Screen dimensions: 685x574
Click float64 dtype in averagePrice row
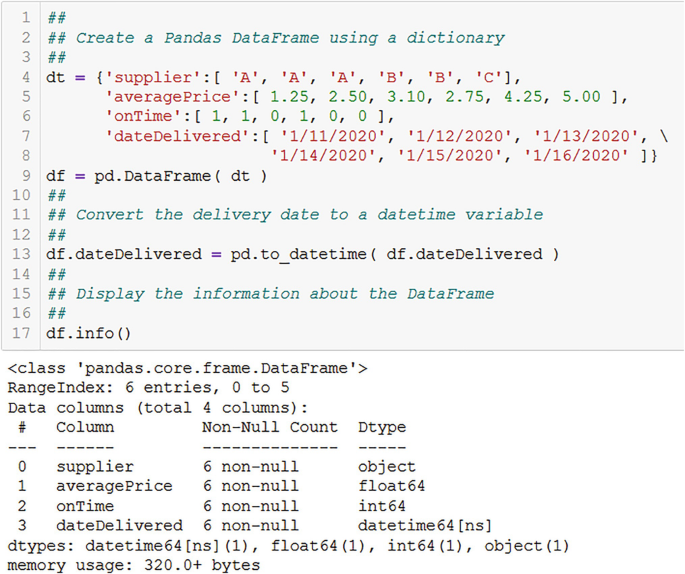coord(391,486)
